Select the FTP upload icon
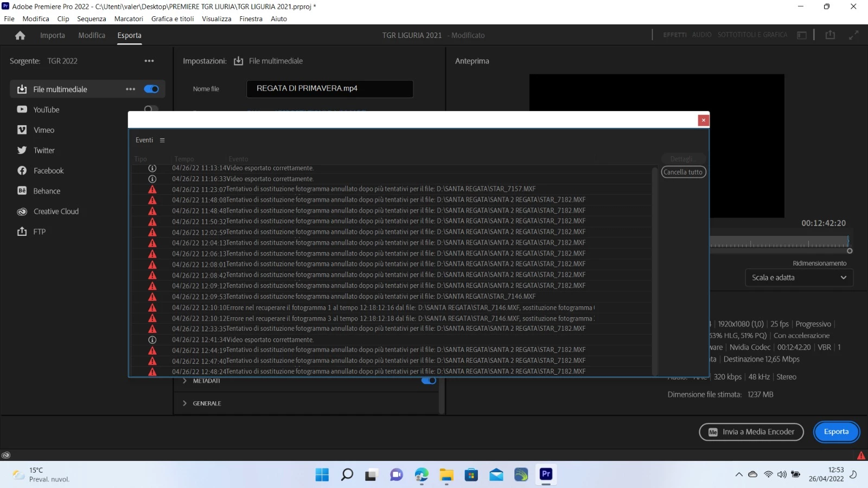Image resolution: width=868 pixels, height=488 pixels. click(x=22, y=232)
